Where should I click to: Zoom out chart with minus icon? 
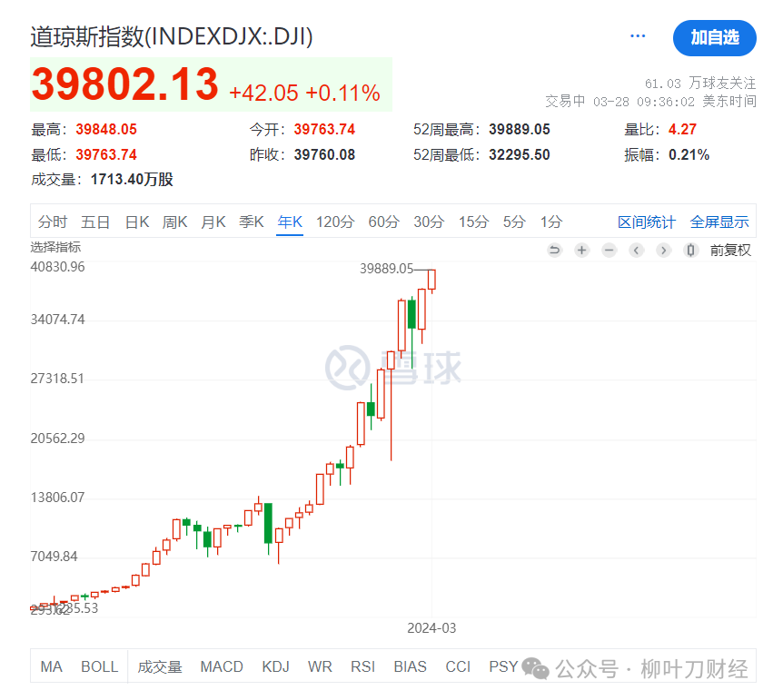point(609,251)
